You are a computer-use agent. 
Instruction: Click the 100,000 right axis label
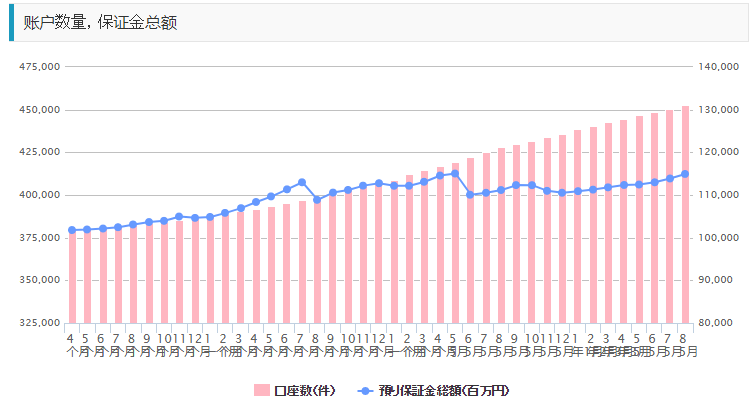[717, 238]
